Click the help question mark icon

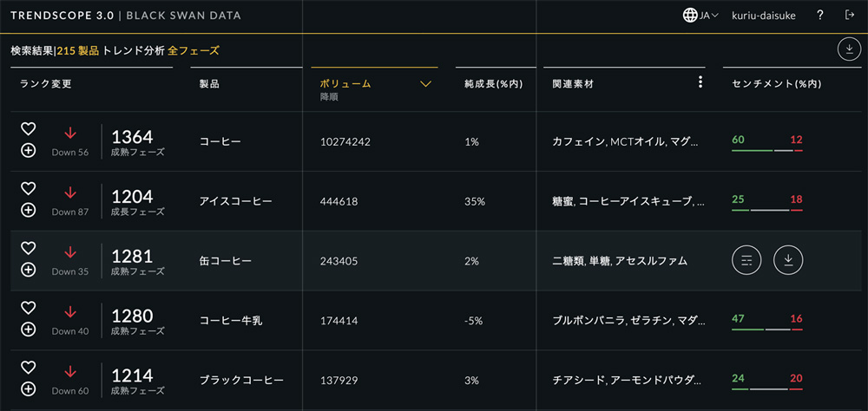coord(820,16)
